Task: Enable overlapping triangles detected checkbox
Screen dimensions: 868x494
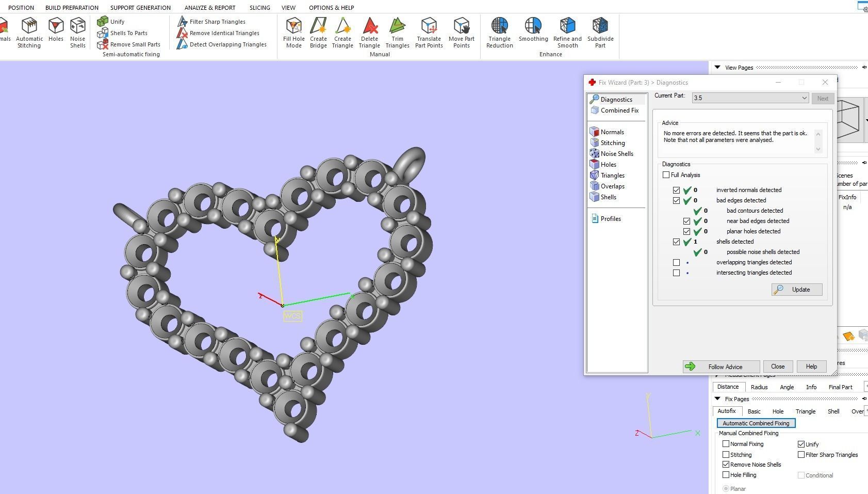Action: [676, 262]
